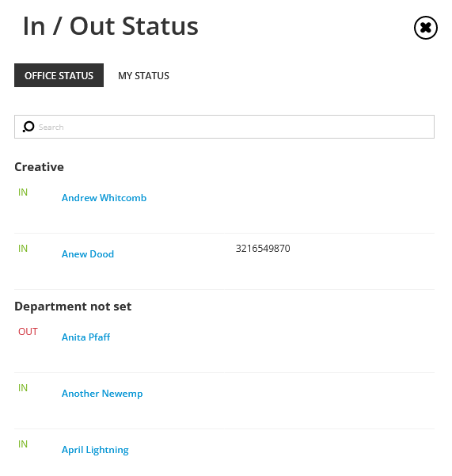Screen dimensions: 452x476
Task: Click the IN status beside Anew Dood
Action: coord(23,249)
